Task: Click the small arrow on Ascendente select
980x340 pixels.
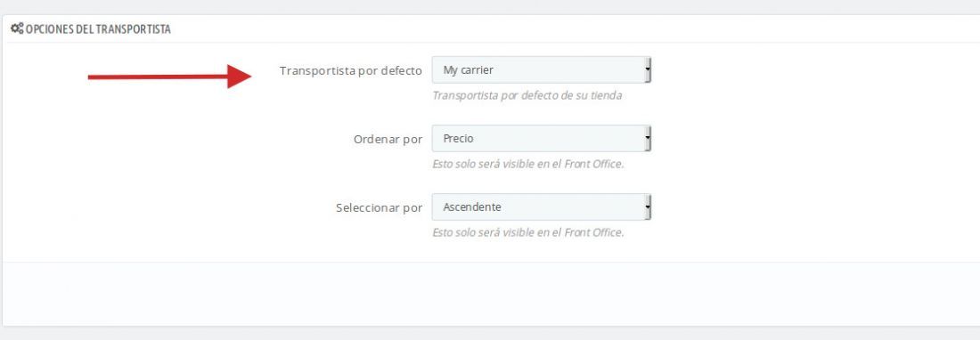Action: tap(648, 207)
